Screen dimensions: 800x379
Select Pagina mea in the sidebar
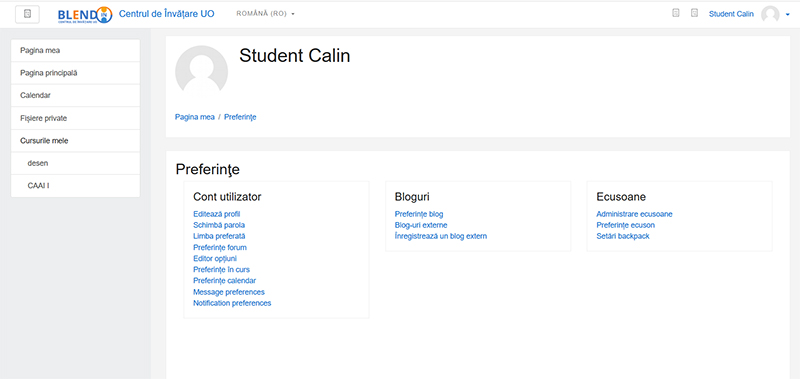[x=76, y=50]
